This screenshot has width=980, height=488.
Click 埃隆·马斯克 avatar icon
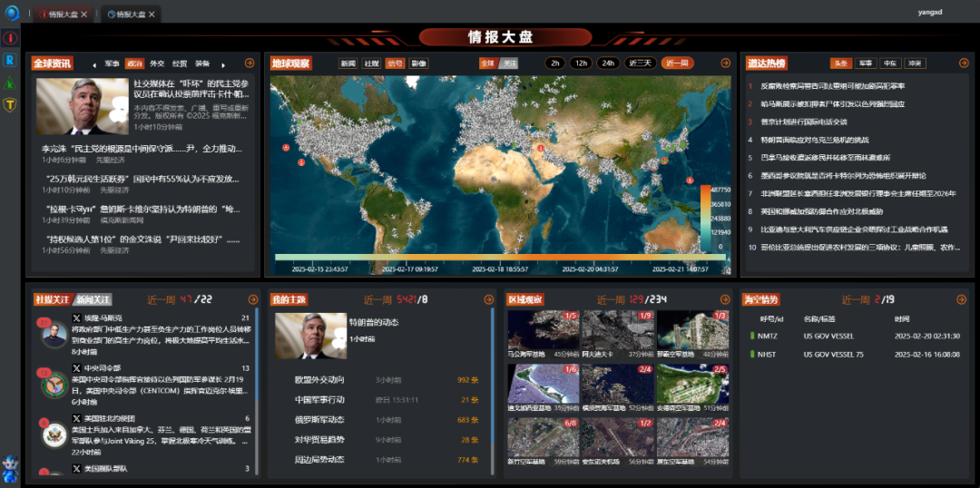click(x=54, y=335)
